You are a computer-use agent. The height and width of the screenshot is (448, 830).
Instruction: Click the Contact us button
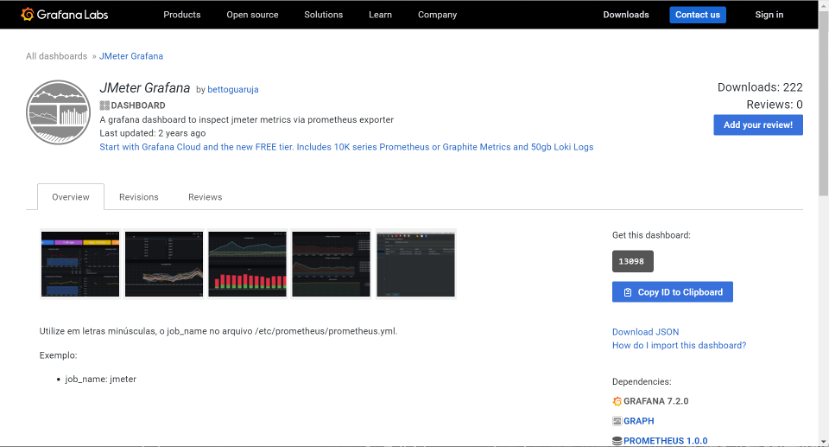tap(697, 15)
